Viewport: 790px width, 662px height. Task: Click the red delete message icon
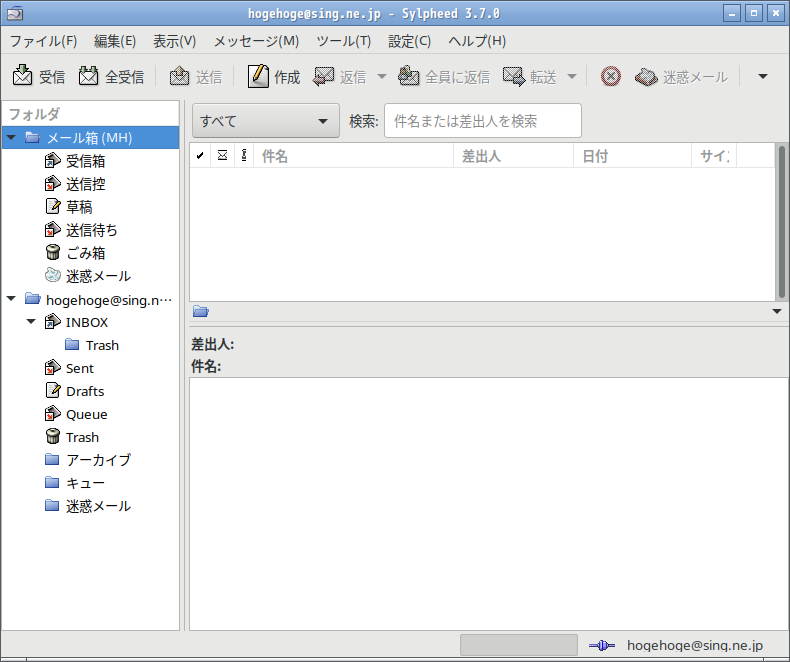[x=611, y=77]
